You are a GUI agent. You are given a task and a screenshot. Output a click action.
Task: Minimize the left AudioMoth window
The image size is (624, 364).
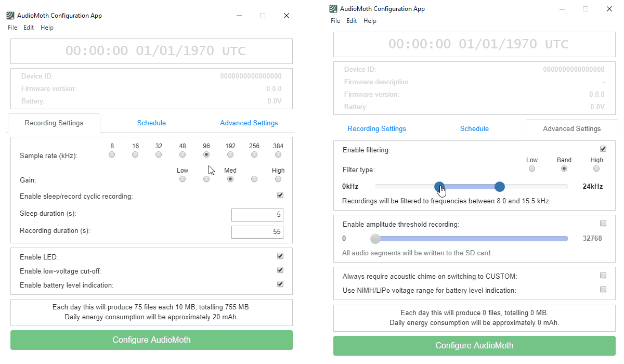(x=239, y=16)
